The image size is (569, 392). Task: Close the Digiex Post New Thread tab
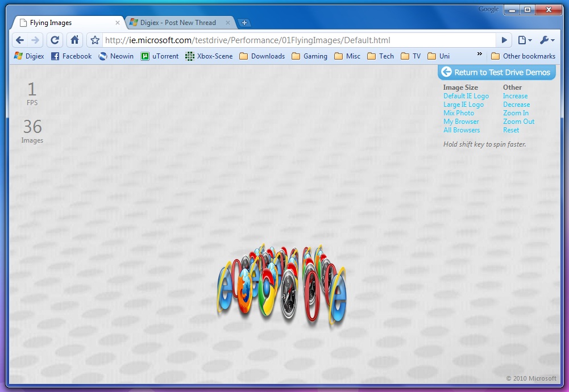[x=228, y=23]
